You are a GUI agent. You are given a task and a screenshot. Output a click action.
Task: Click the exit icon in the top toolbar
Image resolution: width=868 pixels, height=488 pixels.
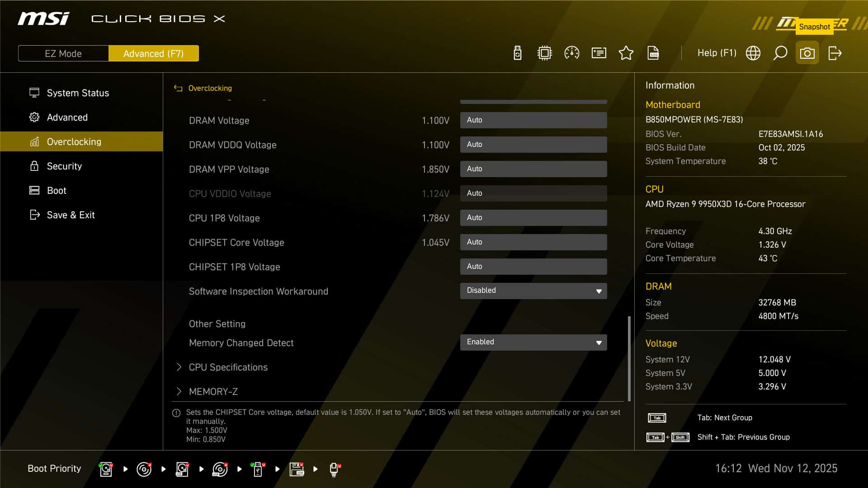pyautogui.click(x=835, y=53)
